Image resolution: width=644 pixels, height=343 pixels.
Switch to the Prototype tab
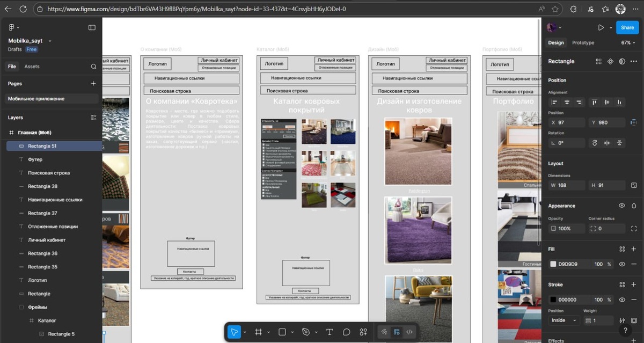click(x=583, y=43)
